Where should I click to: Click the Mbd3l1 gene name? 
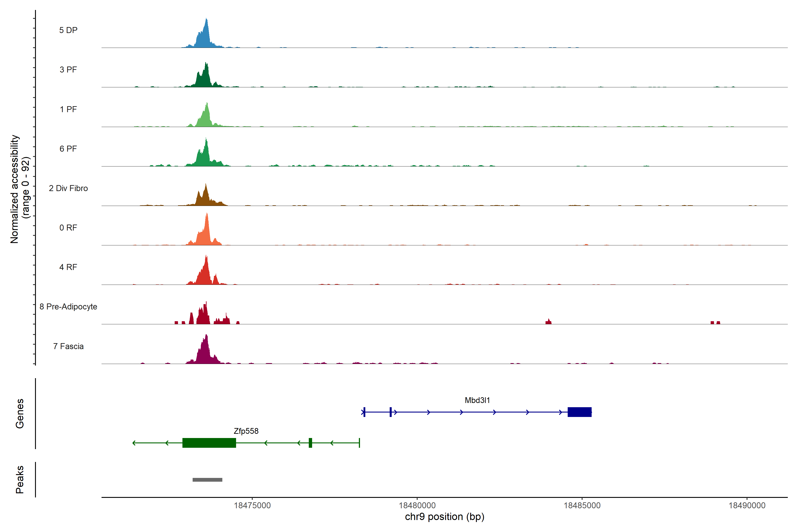[x=477, y=400]
